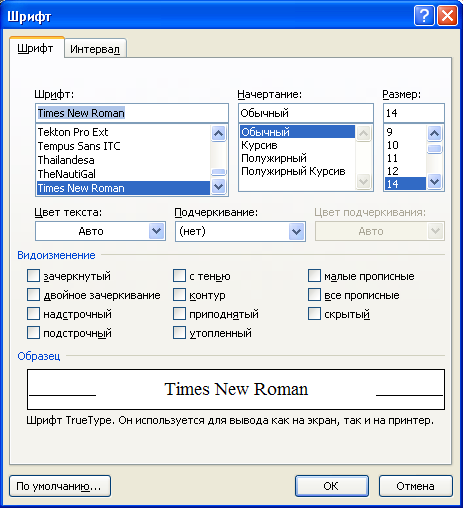Select size 9 in the size list
463x508 pixels.
tap(405, 132)
